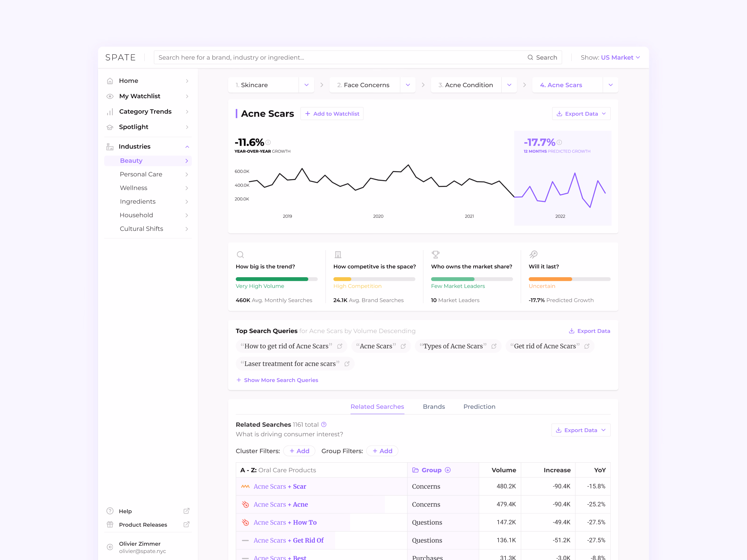Open top Export Data dropdown by Acne Scars title
Viewport: 747px width, 560px height.
[581, 114]
